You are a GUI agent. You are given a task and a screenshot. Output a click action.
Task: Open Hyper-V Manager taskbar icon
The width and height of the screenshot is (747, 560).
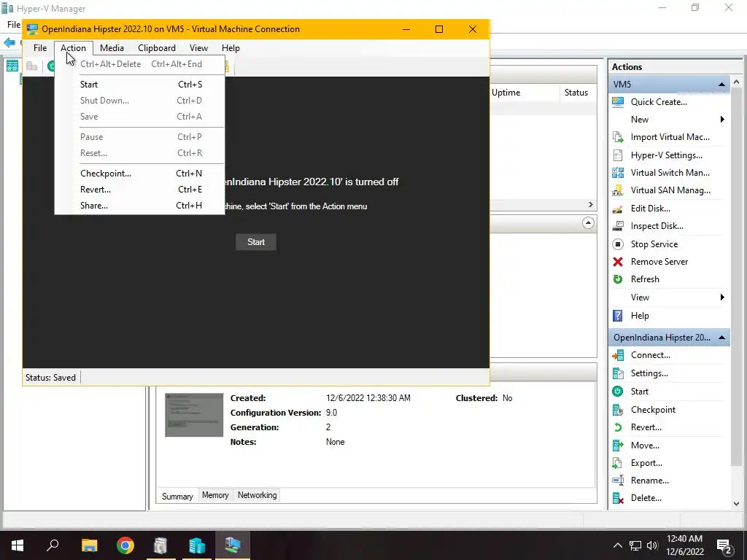coord(196,545)
